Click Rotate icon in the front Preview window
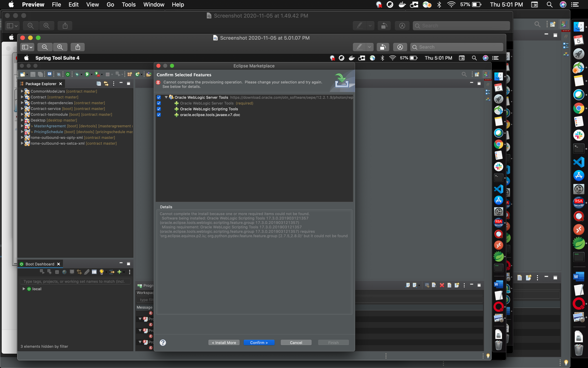Viewport: 588px width, 368px height. 383,47
